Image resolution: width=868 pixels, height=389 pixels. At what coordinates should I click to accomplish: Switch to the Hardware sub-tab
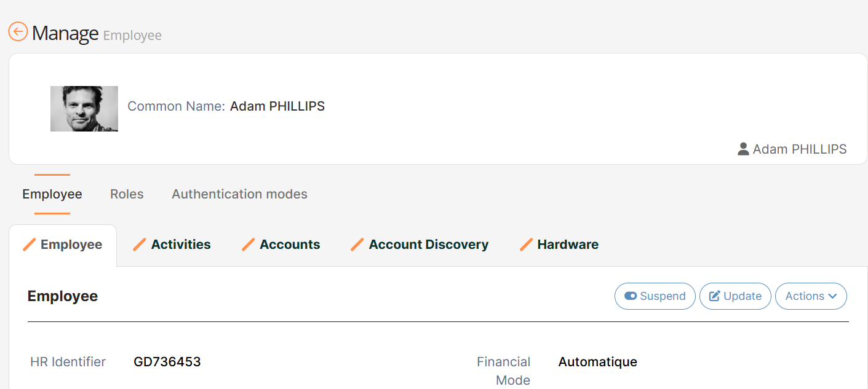pos(559,245)
